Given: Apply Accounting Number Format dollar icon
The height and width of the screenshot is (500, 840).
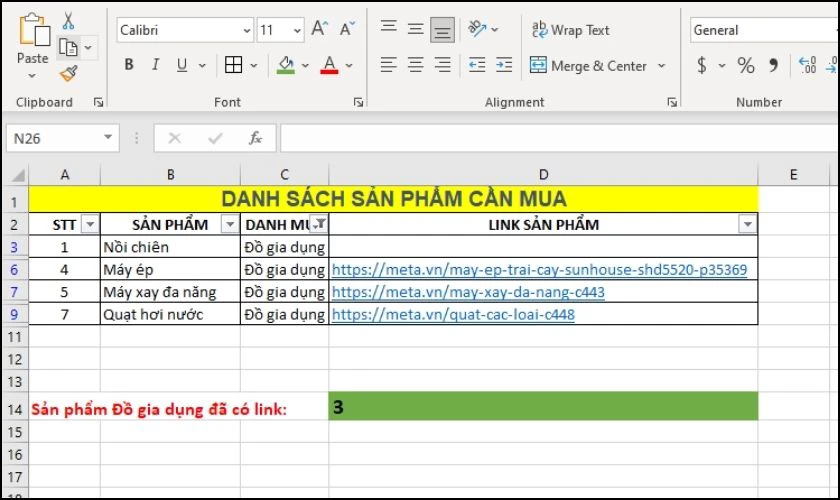Looking at the screenshot, I should [701, 65].
